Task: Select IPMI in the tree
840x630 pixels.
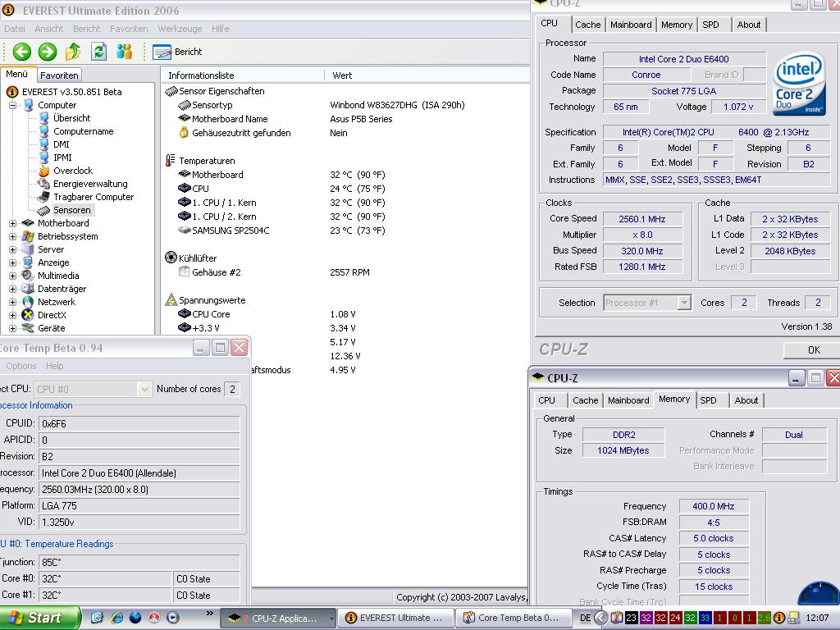Action: point(62,157)
